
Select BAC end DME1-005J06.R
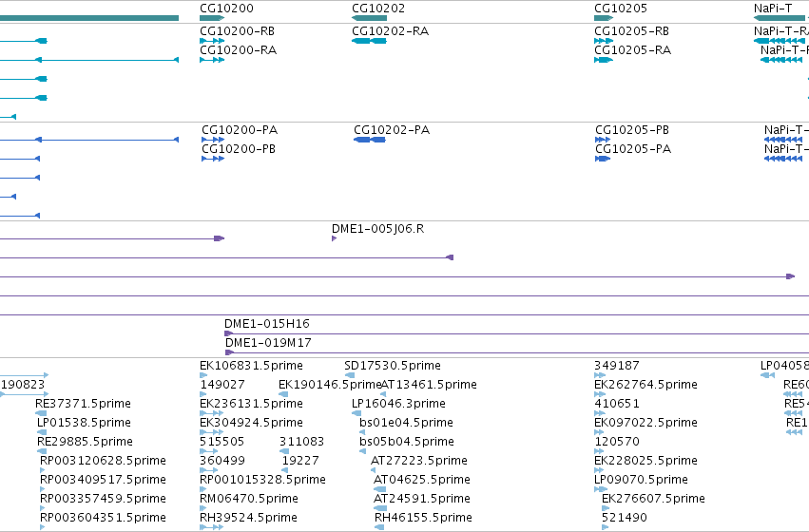click(377, 229)
